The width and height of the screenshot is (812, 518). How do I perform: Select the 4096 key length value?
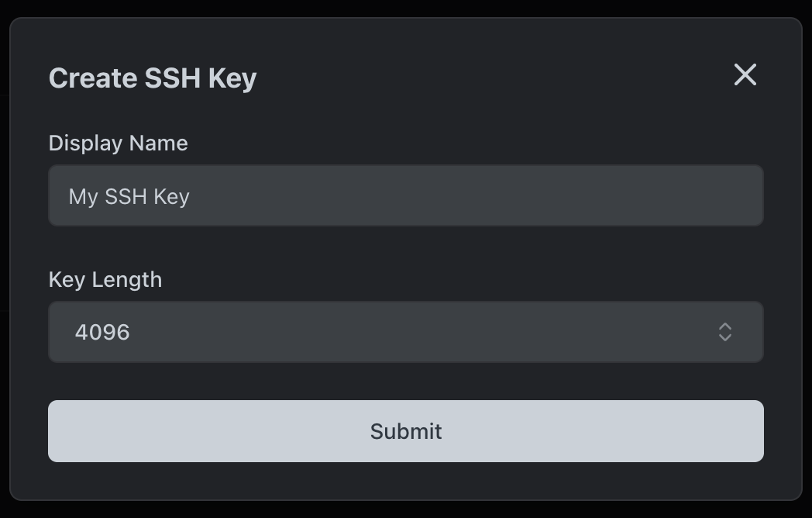102,332
